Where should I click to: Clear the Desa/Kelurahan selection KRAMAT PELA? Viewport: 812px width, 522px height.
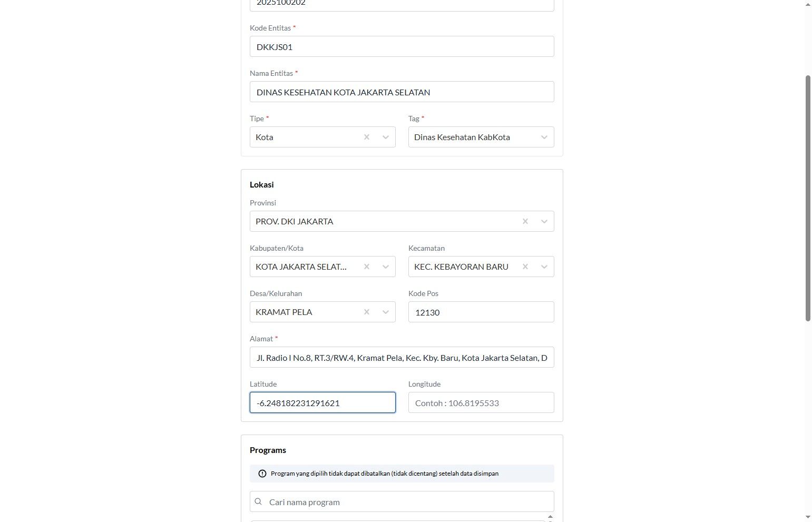367,312
